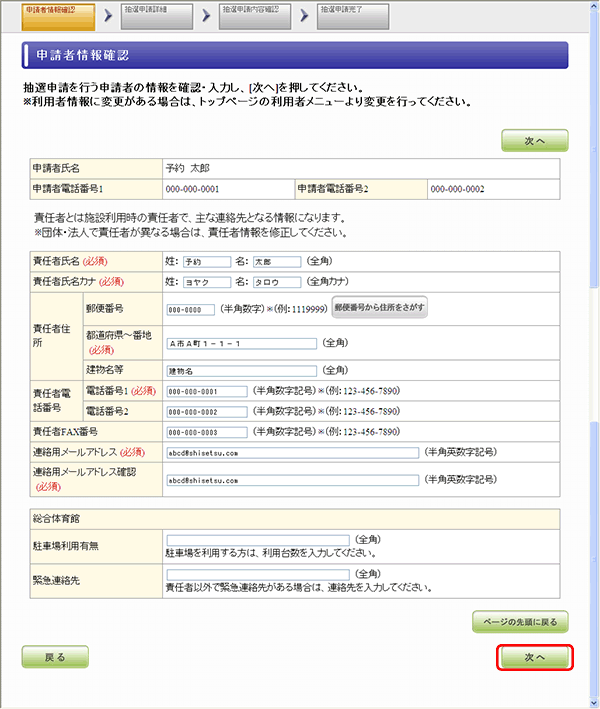Click the 責任者氏名 名 input field
The image size is (600, 709).
[x=277, y=262]
